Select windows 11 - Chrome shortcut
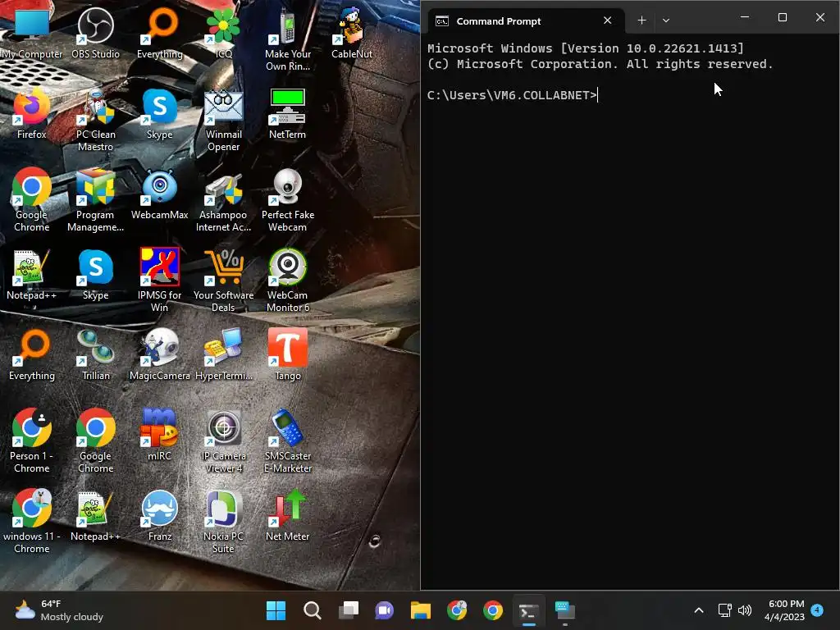 click(32, 523)
